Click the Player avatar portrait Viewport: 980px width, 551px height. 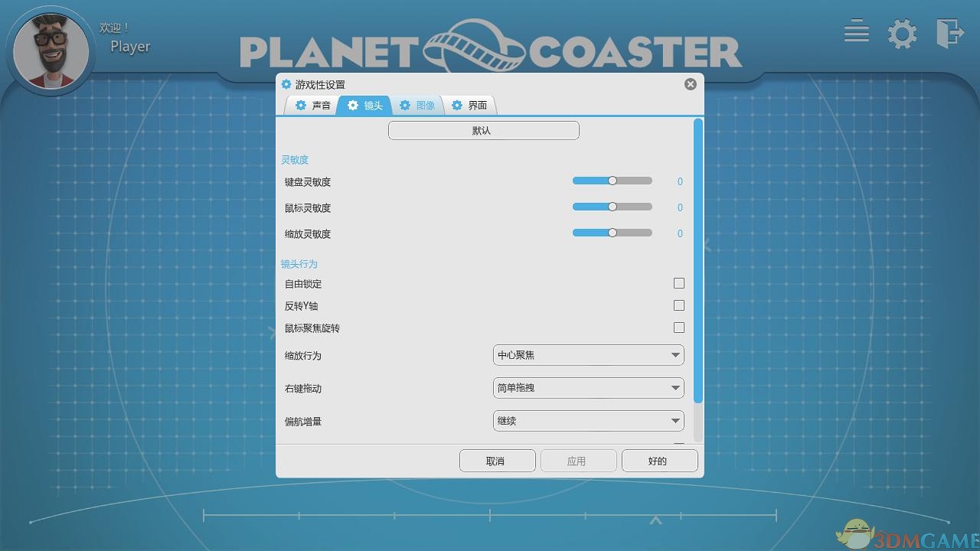tap(51, 48)
